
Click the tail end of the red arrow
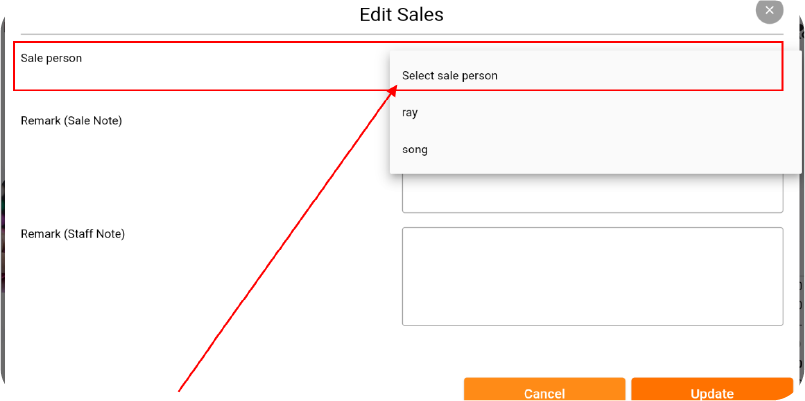180,390
